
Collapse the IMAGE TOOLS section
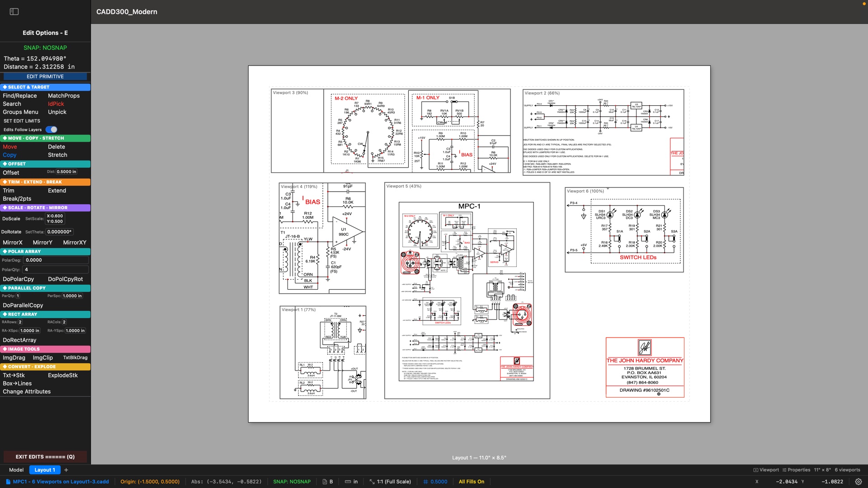pyautogui.click(x=45, y=349)
